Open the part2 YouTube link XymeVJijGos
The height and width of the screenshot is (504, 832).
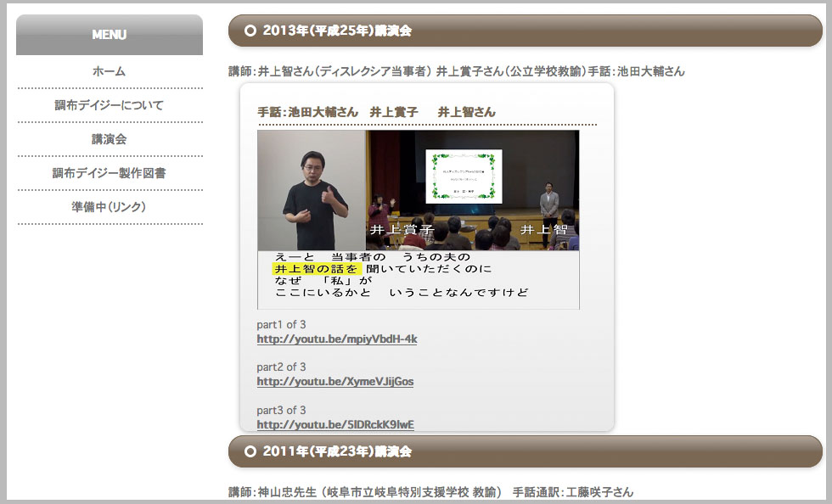(335, 382)
